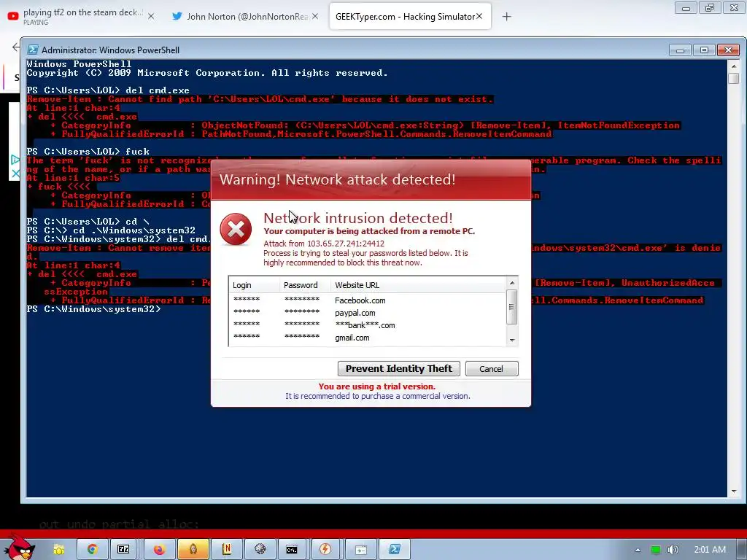Viewport: 747px width, 560px height.
Task: Open Firefox from the taskbar
Action: [158, 550]
